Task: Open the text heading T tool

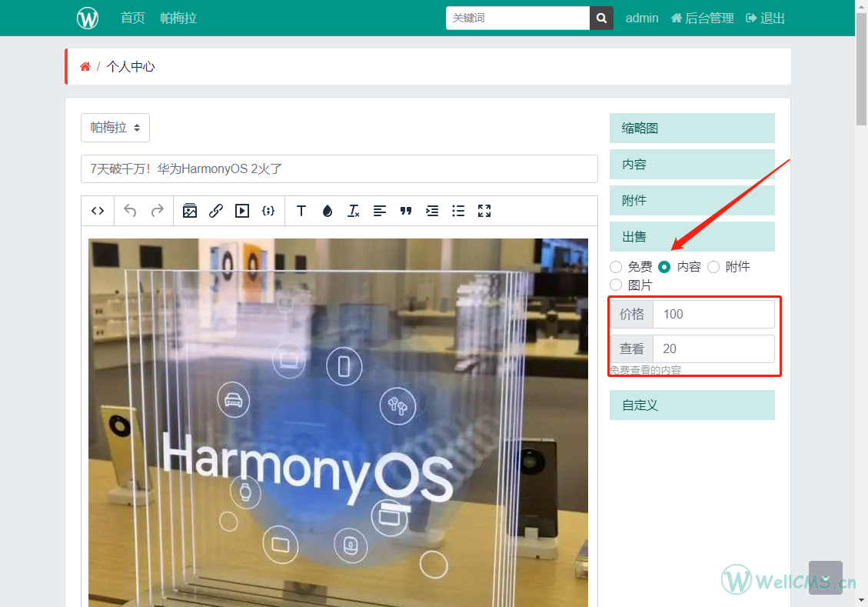Action: (x=301, y=211)
